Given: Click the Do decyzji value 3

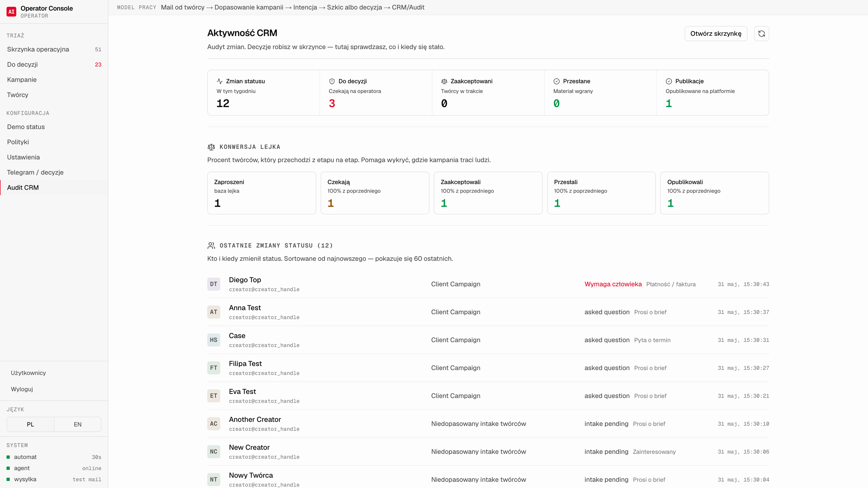Looking at the screenshot, I should click(x=332, y=103).
